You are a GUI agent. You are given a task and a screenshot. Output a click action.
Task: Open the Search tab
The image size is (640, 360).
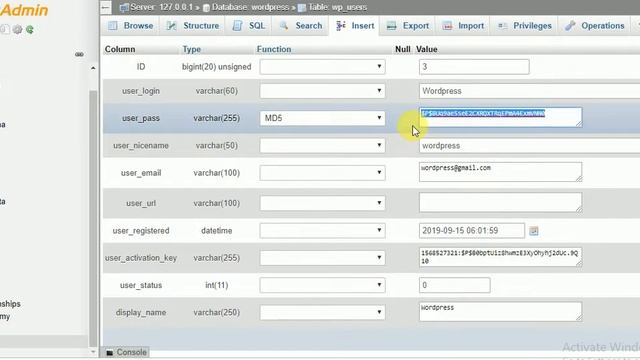click(301, 26)
